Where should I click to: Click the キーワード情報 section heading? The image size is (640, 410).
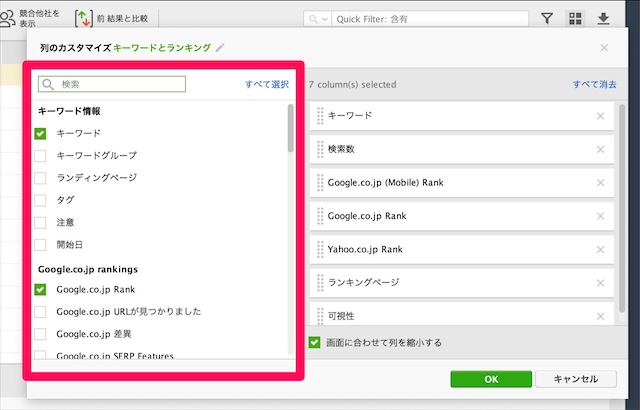coord(69,111)
